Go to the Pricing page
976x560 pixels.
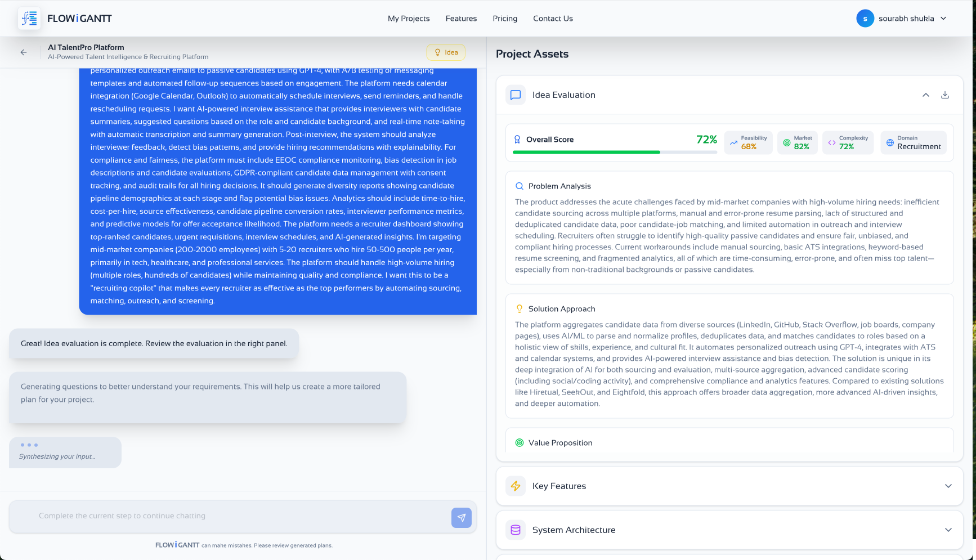point(504,19)
